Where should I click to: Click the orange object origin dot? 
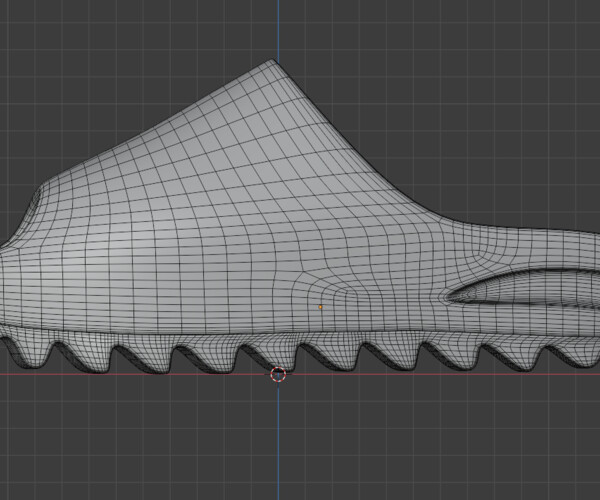click(320, 307)
